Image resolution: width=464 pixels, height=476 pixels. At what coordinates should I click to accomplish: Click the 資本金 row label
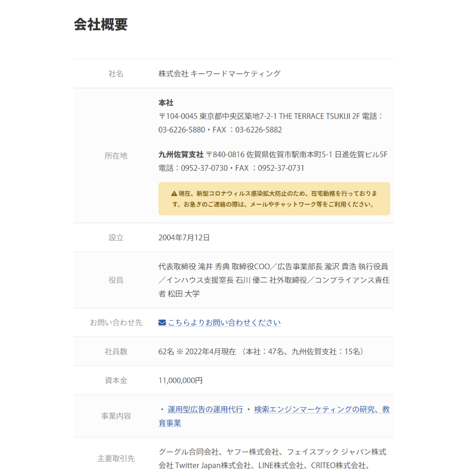tap(116, 381)
